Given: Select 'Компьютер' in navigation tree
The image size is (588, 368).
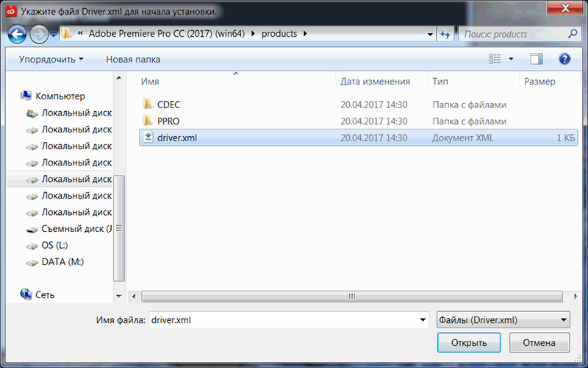Looking at the screenshot, I should (60, 96).
